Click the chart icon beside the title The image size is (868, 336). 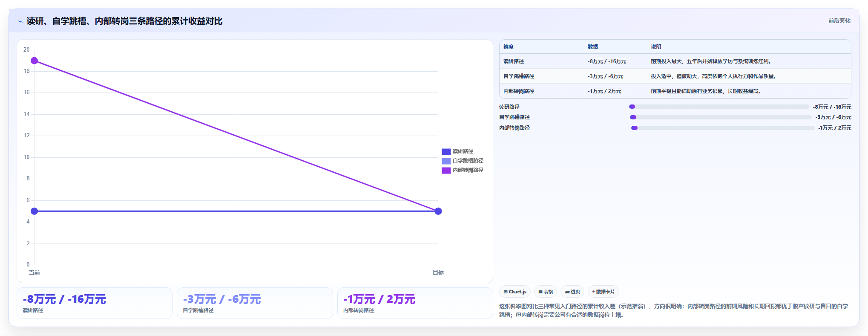tap(20, 21)
